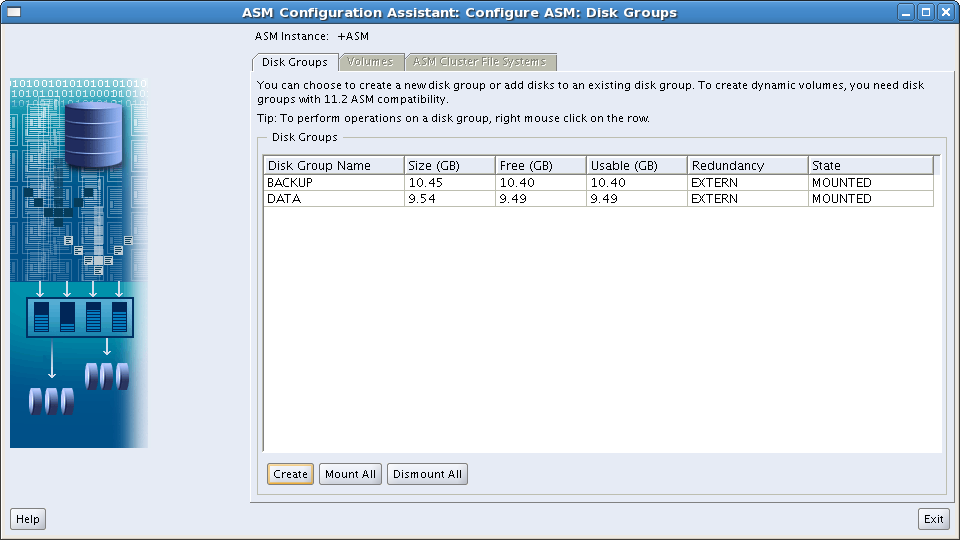Screen dimensions: 960x540
Task: Maximize the ASM Configuration Assistant window
Action: pyautogui.click(x=926, y=12)
